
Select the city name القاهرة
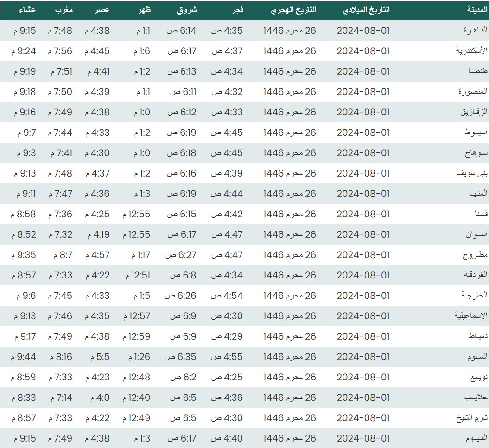pyautogui.click(x=476, y=31)
